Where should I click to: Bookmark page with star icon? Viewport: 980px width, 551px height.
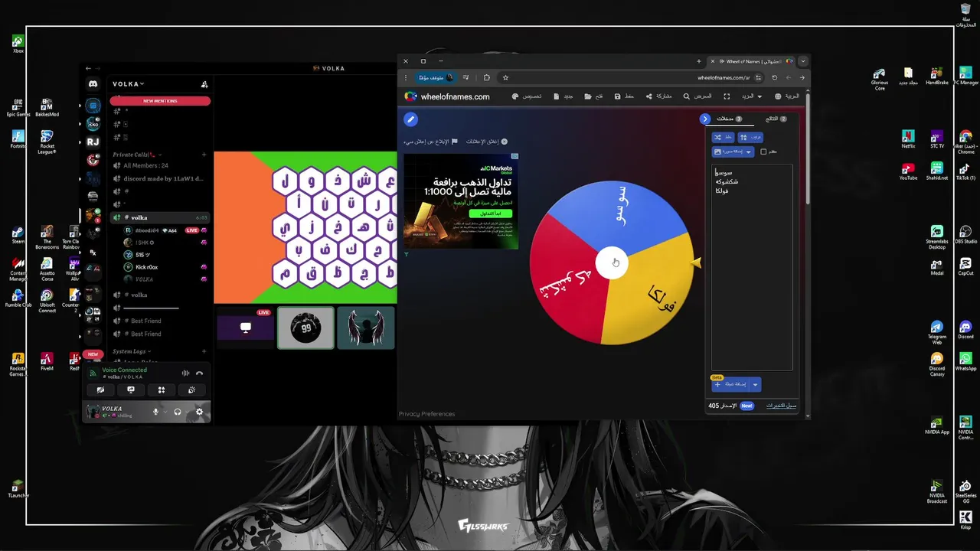[505, 77]
